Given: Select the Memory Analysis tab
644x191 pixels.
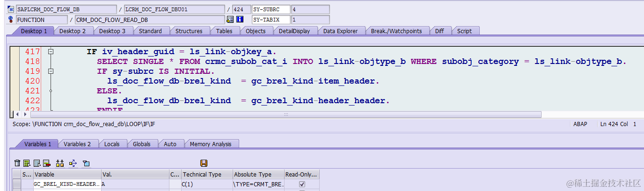Looking at the screenshot, I should pyautogui.click(x=211, y=144).
